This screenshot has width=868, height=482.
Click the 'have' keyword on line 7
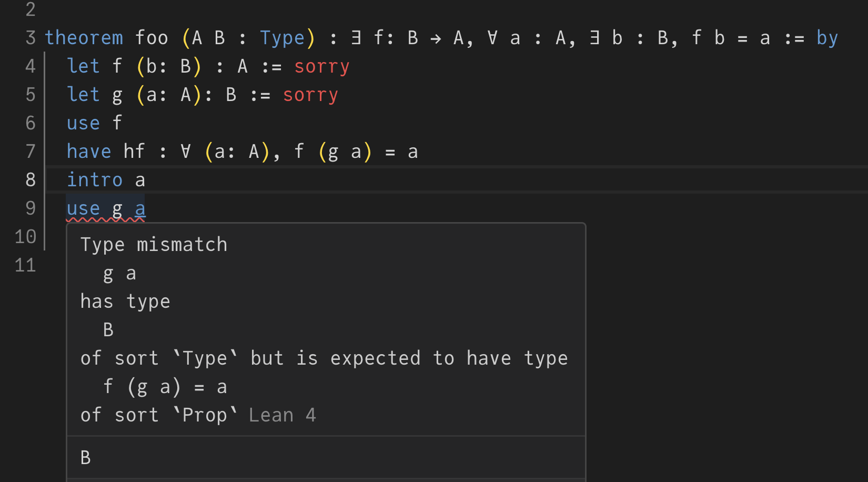(89, 152)
